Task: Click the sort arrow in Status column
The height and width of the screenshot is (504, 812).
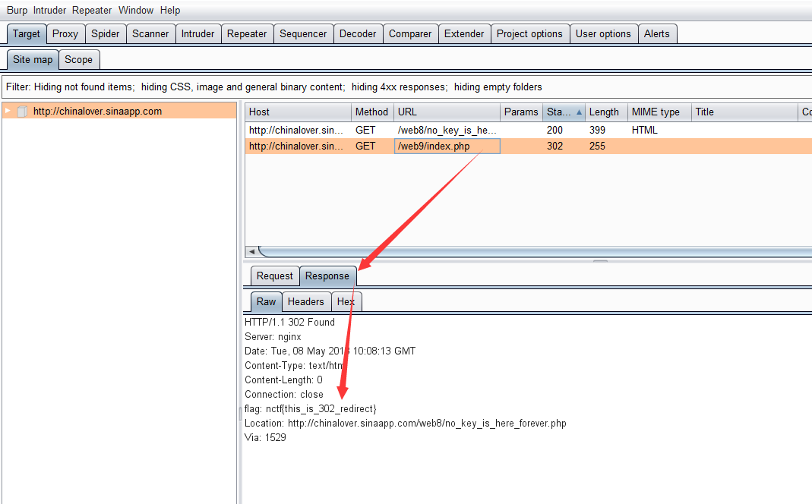Action: (x=580, y=112)
